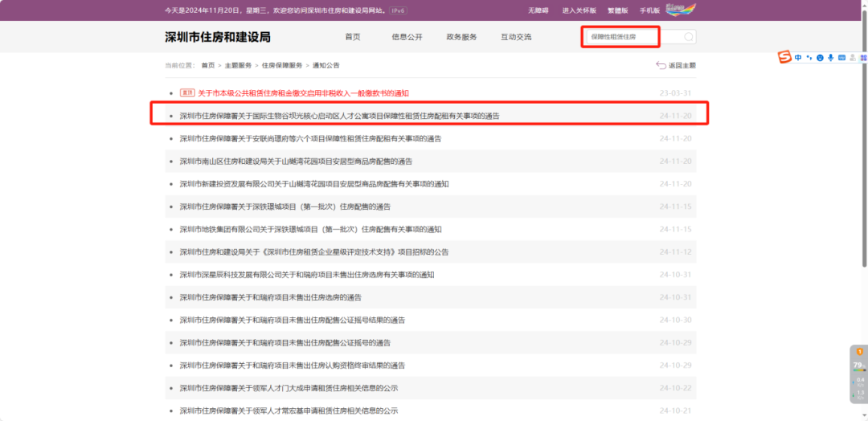Open 新建投资发展有限公司 山樾湾花园 notice
This screenshot has height=421, width=868.
pyautogui.click(x=314, y=184)
